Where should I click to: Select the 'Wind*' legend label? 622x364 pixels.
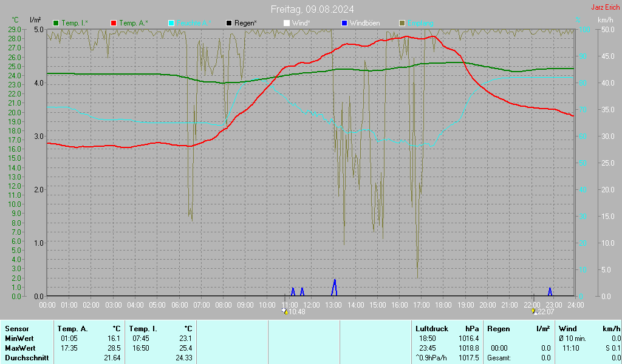pos(301,24)
